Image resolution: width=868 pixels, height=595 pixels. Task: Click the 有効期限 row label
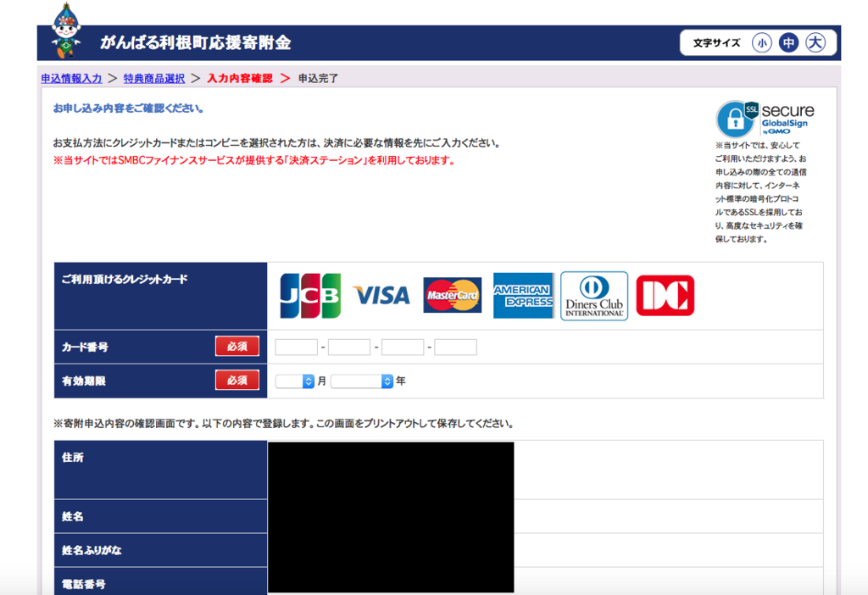point(84,381)
